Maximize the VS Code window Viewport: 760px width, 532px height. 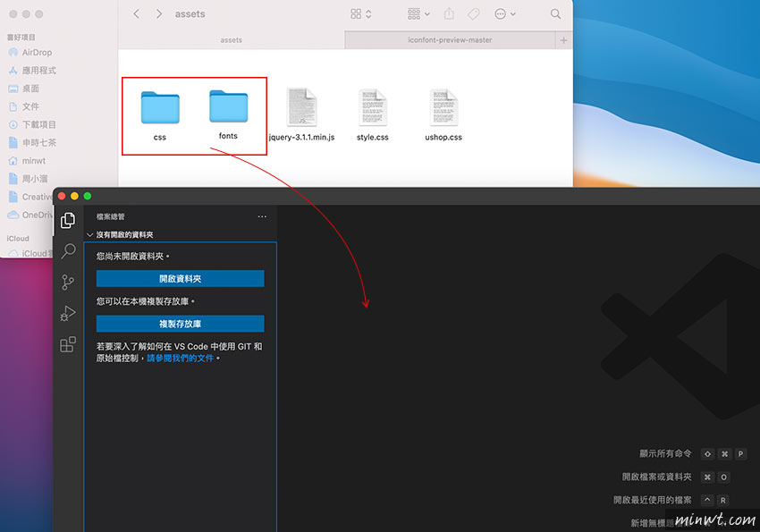[88, 196]
